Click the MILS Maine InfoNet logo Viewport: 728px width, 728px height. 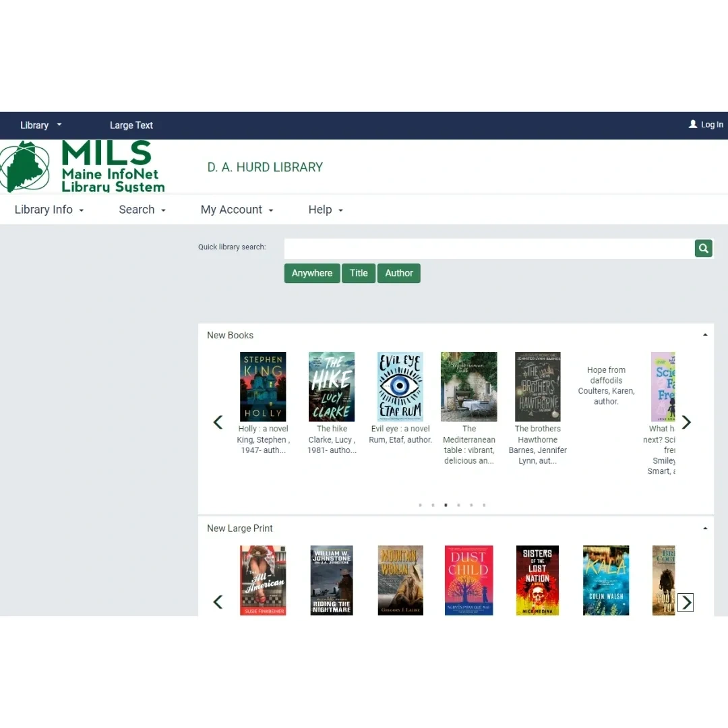(83, 166)
